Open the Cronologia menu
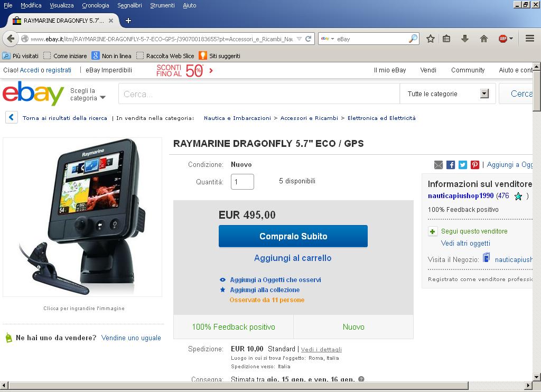Image resolution: width=541 pixels, height=392 pixels. coord(96,5)
